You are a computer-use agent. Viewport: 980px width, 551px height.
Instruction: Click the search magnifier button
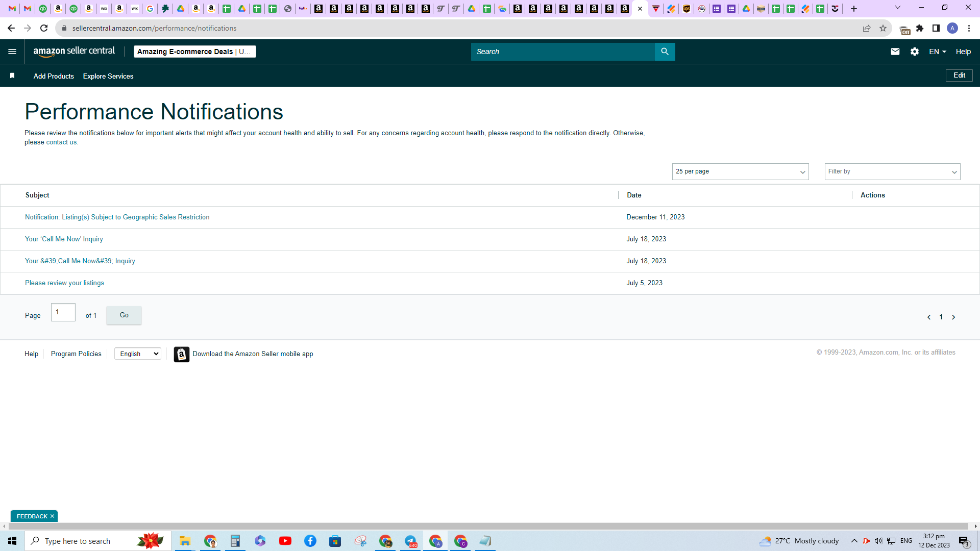[665, 52]
